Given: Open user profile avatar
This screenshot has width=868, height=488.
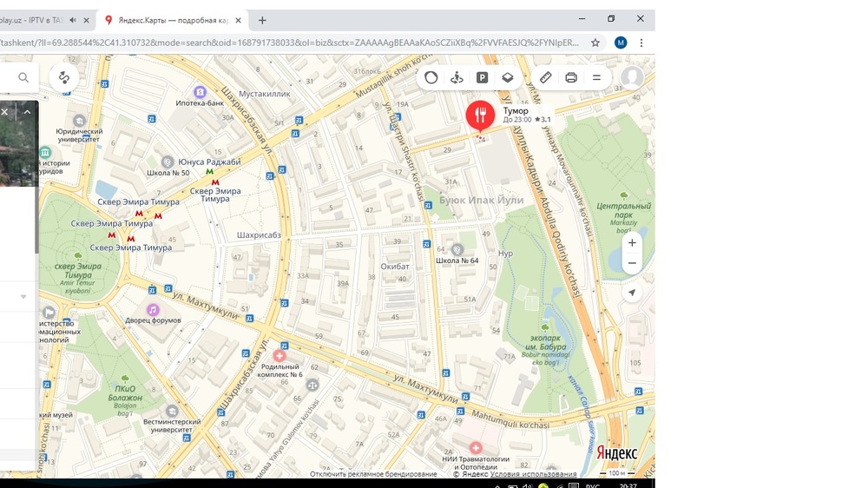Looking at the screenshot, I should pos(632,77).
